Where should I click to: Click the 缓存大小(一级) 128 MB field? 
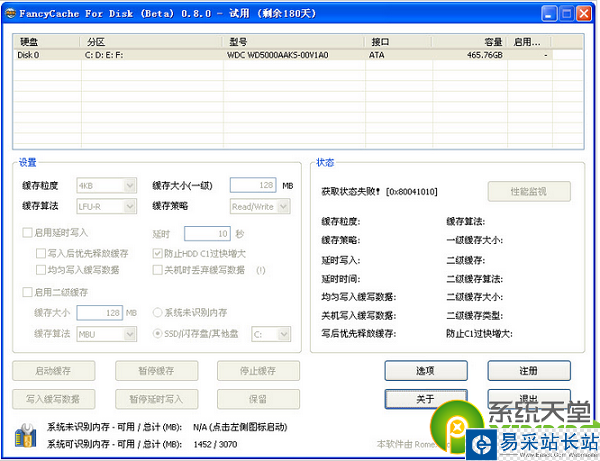(x=253, y=186)
